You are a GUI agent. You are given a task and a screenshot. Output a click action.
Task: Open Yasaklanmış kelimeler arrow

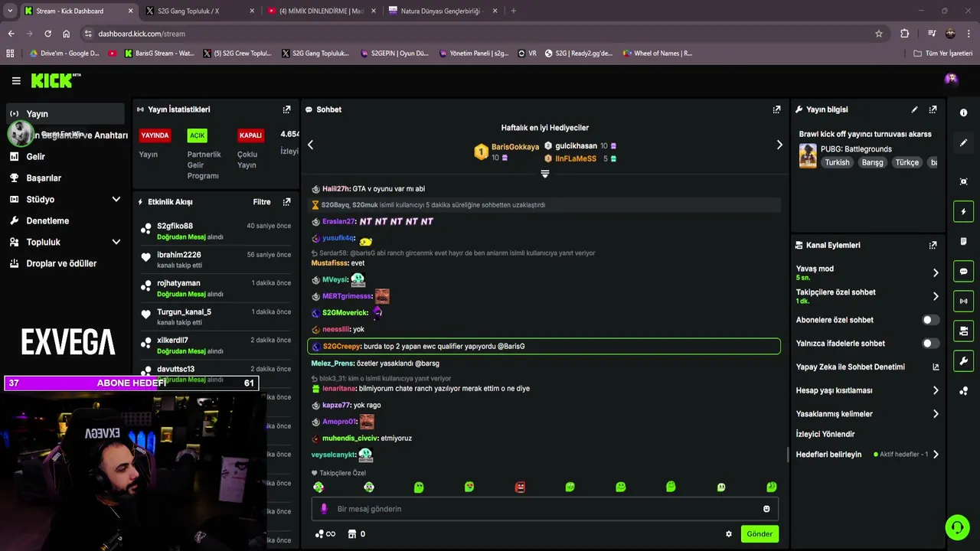tap(936, 414)
